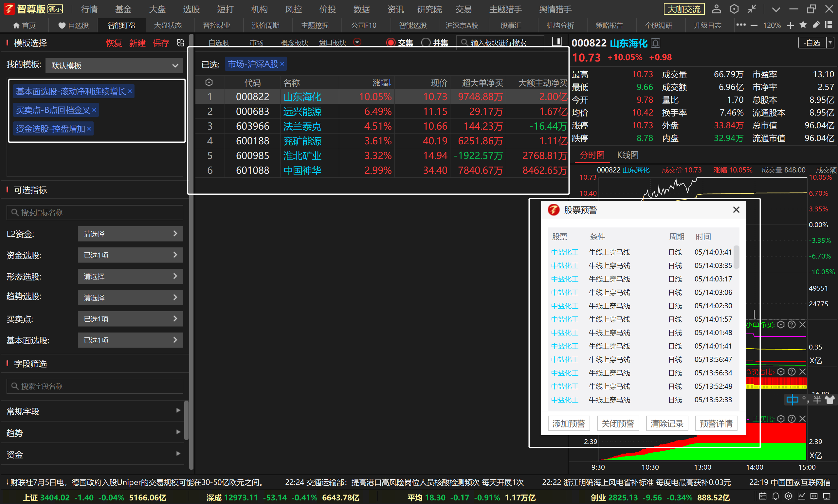Viewport: 838px width, 504px height.
Task: Click the minus zoom-out icon beside 120%
Action: pyautogui.click(x=754, y=26)
